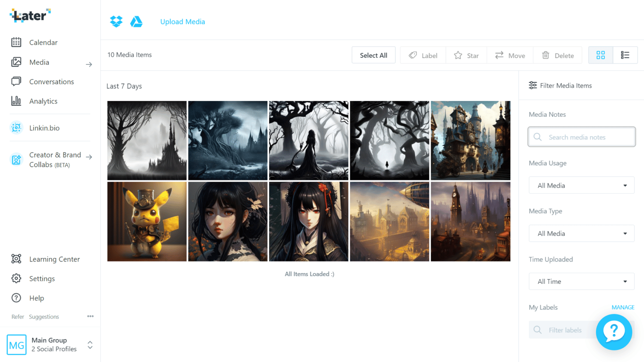Open Conversations
The width and height of the screenshot is (644, 362).
(52, 82)
